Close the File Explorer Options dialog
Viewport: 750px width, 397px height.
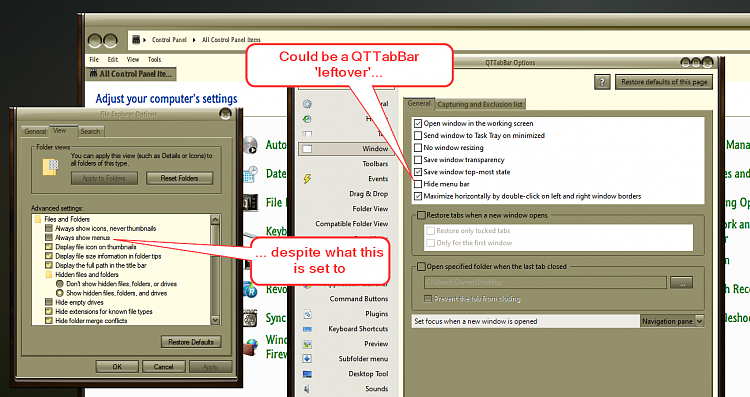(225, 114)
